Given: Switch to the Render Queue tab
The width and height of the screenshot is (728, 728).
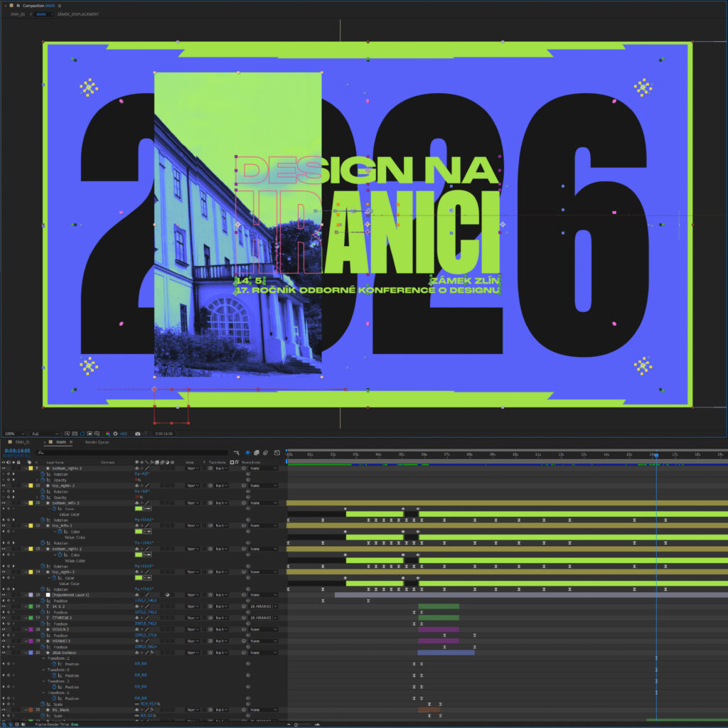Looking at the screenshot, I should pos(97,442).
